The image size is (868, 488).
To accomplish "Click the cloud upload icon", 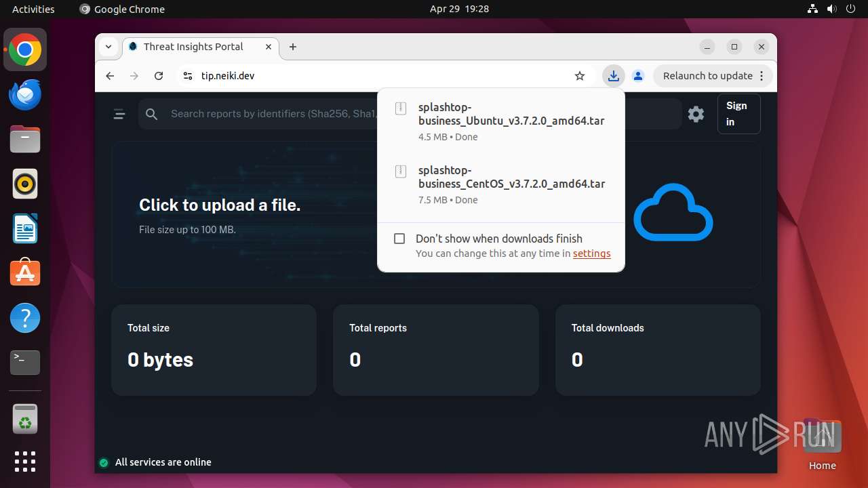I will (x=673, y=212).
